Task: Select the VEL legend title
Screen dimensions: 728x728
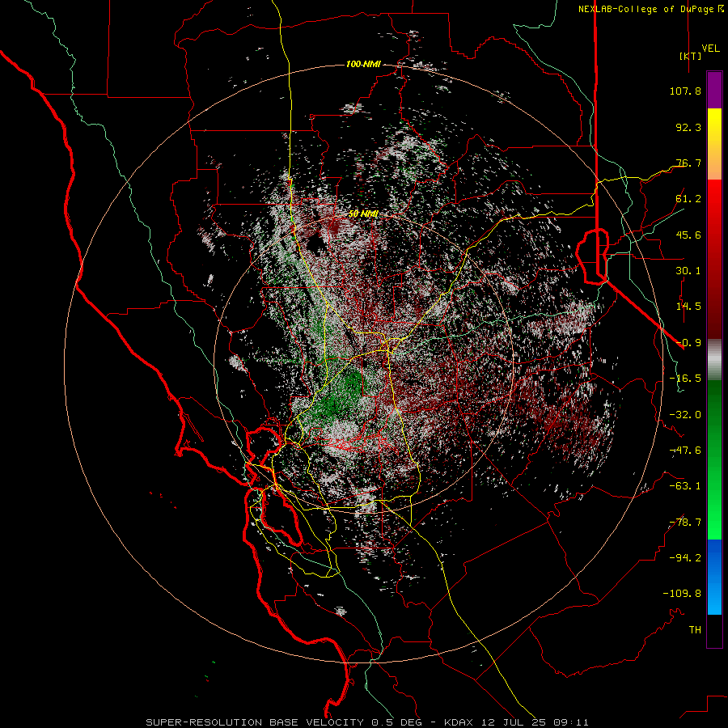Action: (x=710, y=49)
